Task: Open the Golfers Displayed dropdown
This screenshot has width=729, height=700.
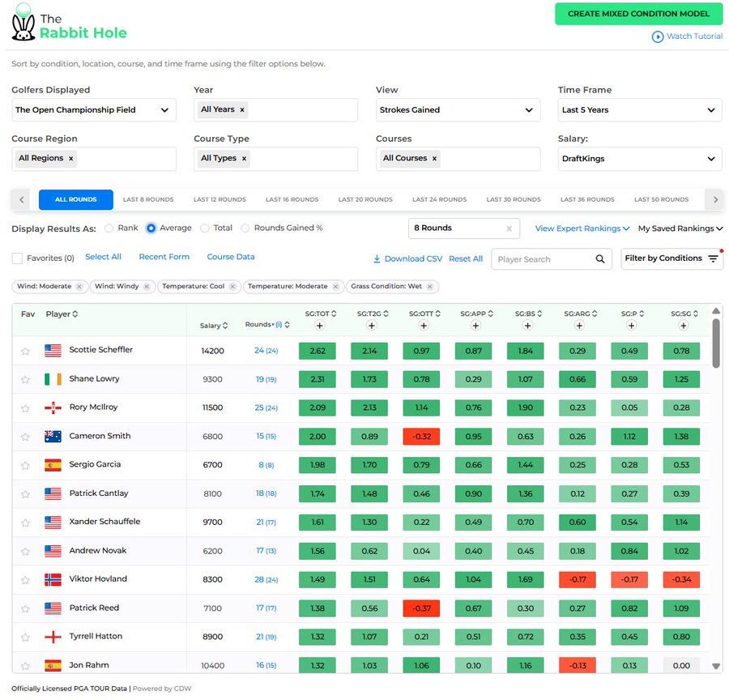Action: click(x=94, y=110)
